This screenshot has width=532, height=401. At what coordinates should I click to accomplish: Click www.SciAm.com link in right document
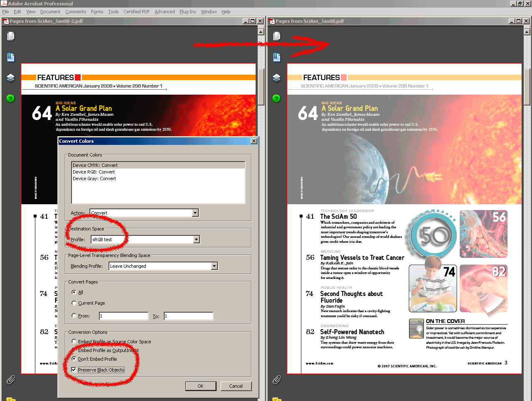click(320, 363)
